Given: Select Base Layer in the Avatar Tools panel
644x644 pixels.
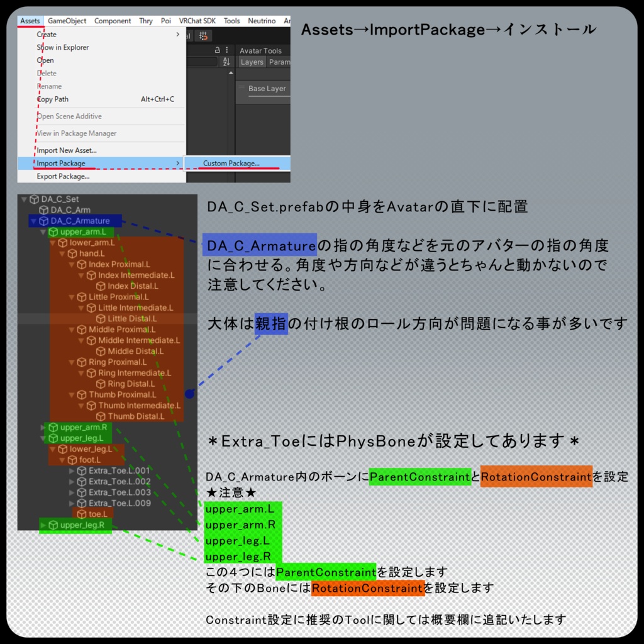Looking at the screenshot, I should (268, 89).
